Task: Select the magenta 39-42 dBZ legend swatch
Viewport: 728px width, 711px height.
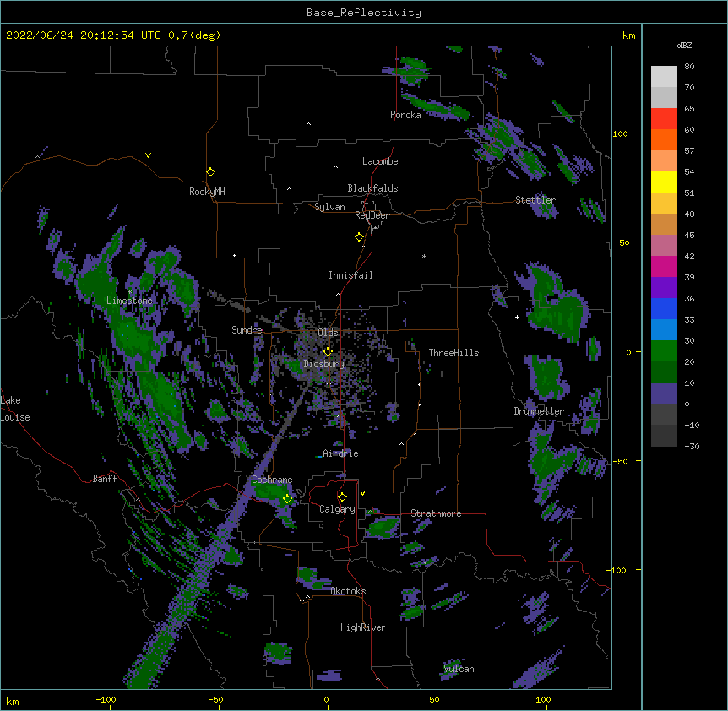Action: point(664,266)
